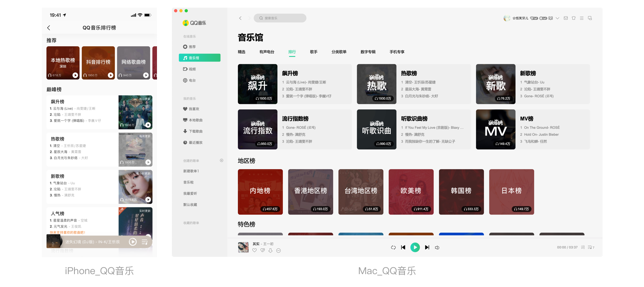644x287 pixels.
Task: Switch to the 排行 tab
Action: (x=292, y=52)
